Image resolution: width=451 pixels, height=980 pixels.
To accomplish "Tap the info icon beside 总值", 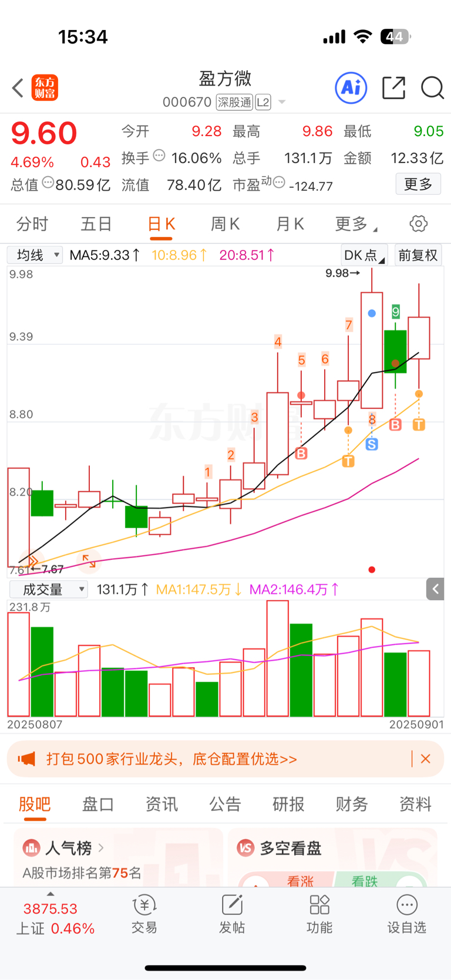I will click(48, 182).
